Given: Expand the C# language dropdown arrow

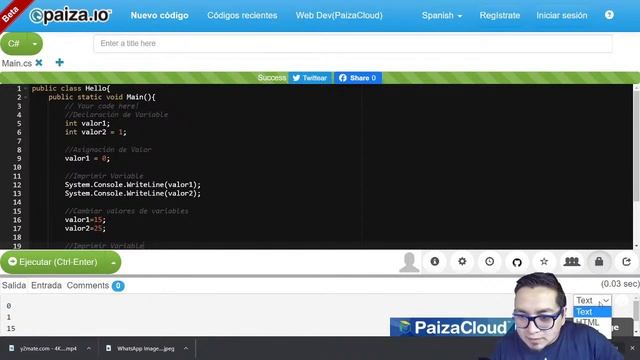Looking at the screenshot, I should (x=35, y=44).
